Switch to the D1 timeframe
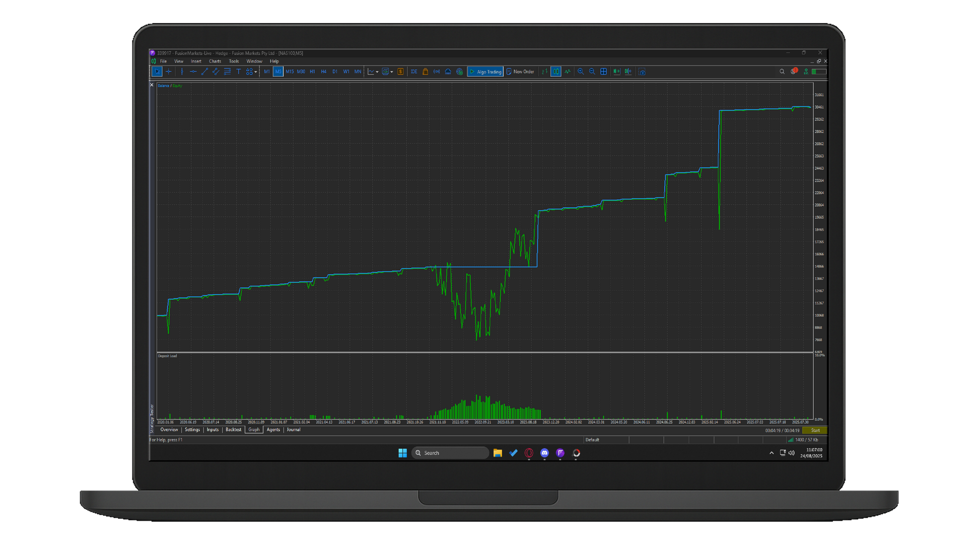 335,71
